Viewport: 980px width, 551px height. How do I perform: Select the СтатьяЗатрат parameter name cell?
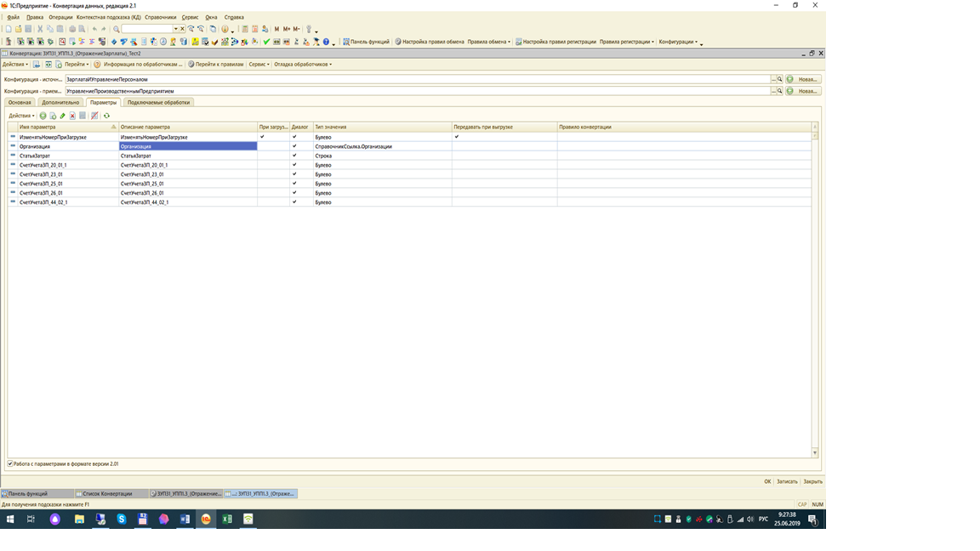pos(67,156)
